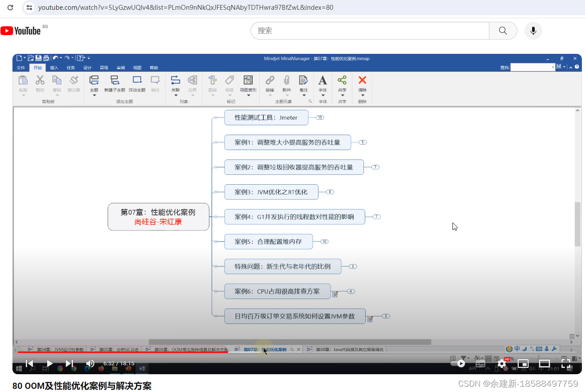Switch the player to theater mode
Viewport: 585px width, 392px height.
click(545, 364)
